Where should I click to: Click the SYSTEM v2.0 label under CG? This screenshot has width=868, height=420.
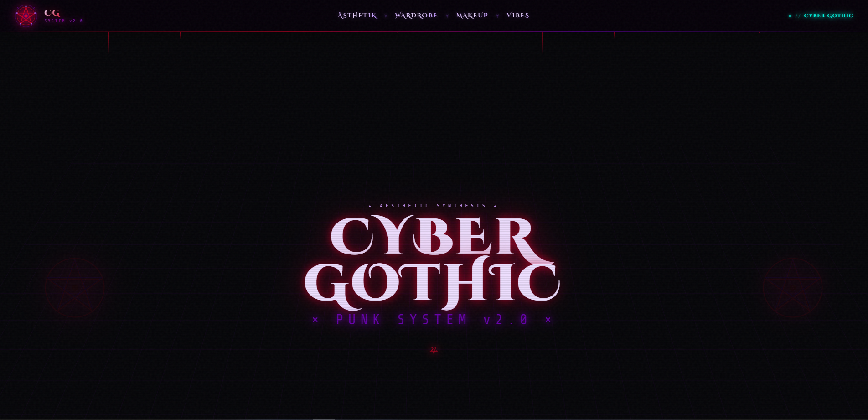(64, 21)
